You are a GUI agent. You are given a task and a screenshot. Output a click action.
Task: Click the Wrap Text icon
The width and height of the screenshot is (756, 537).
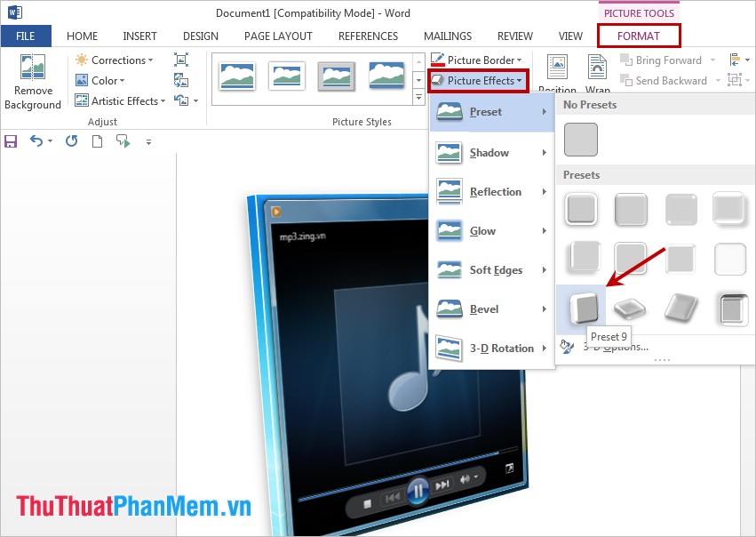pos(597,71)
